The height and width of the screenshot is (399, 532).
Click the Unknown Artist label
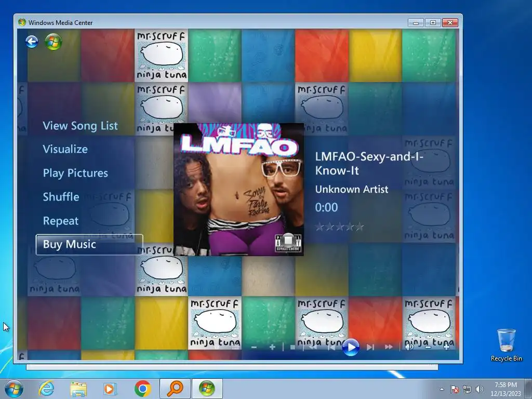[x=352, y=189]
